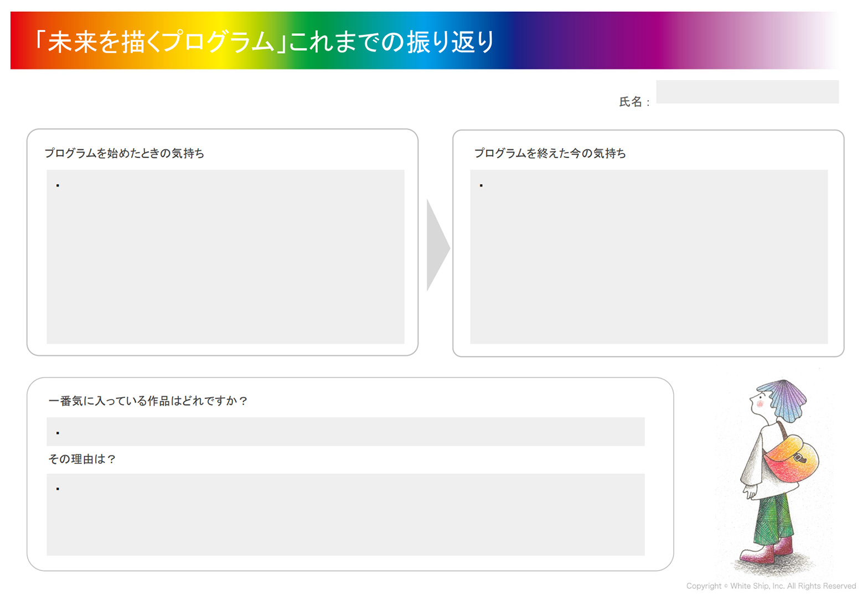This screenshot has height=600, width=868.
Task: Click the 氏名 label text
Action: pyautogui.click(x=634, y=102)
